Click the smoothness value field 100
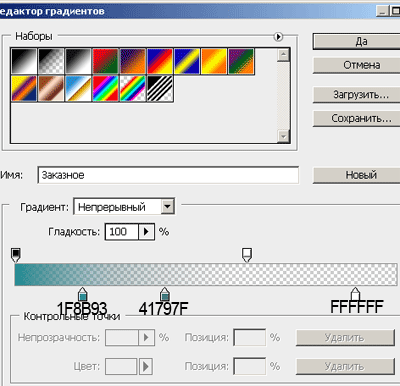This screenshot has width=400, height=386. click(x=121, y=232)
